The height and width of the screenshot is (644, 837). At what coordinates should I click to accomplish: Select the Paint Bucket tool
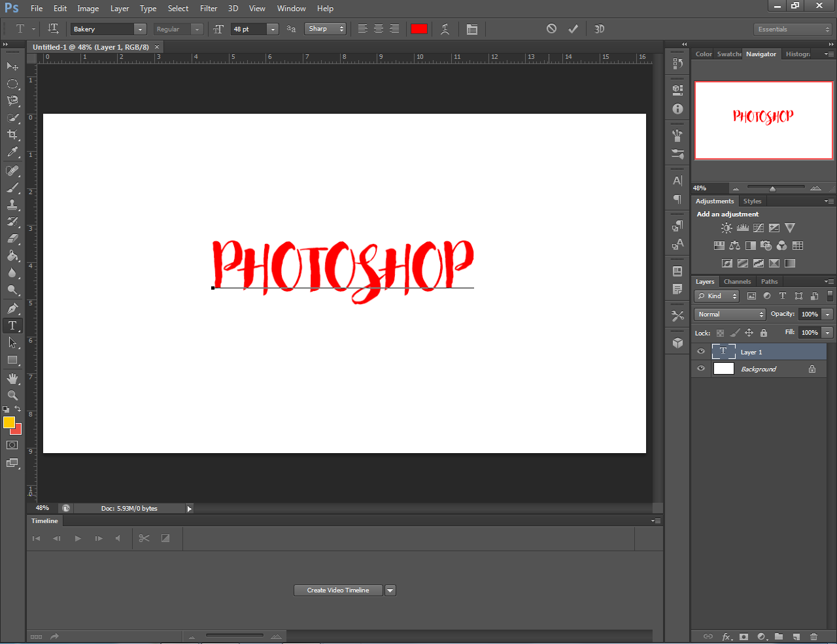tap(12, 256)
